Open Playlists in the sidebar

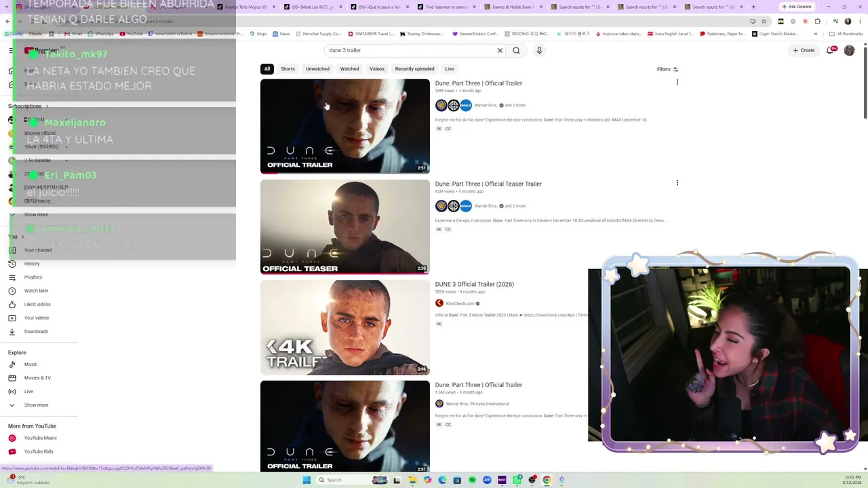pos(33,277)
